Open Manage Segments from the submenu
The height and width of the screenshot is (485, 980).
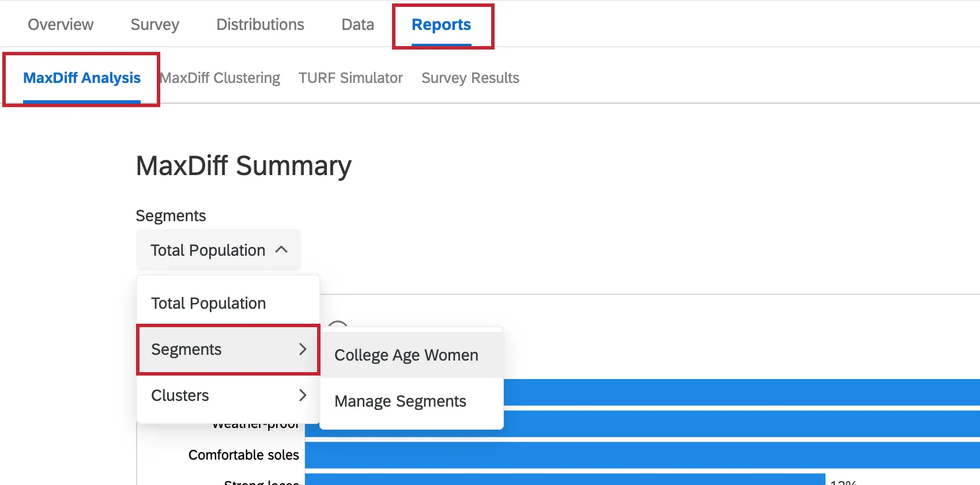tap(400, 401)
